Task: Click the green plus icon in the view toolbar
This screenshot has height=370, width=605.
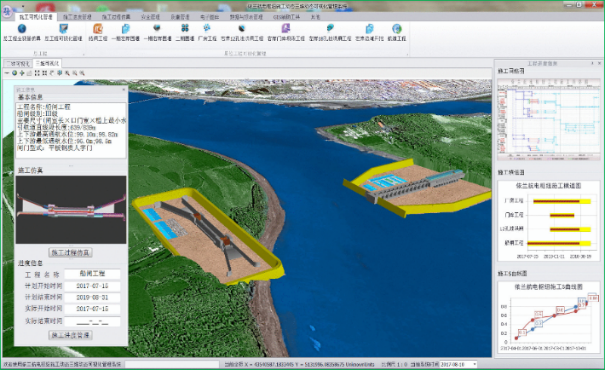Action: (x=22, y=73)
